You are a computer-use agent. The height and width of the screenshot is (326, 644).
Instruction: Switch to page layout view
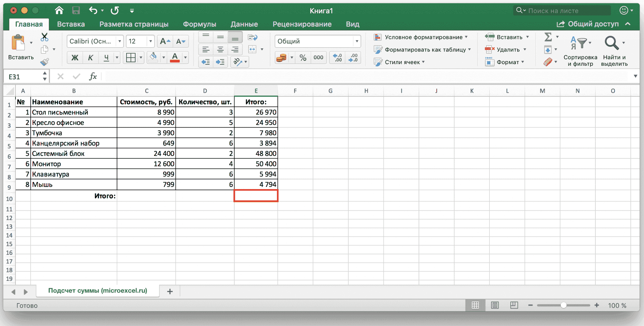495,305
